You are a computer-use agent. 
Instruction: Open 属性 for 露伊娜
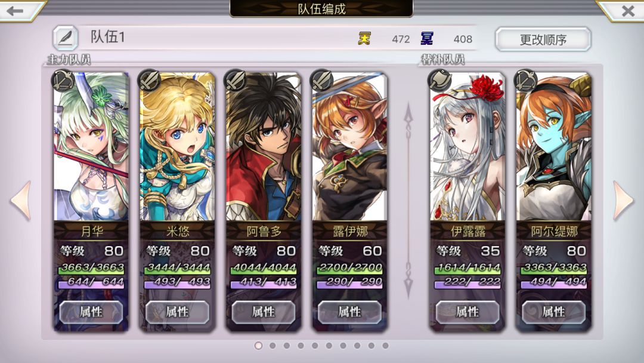349,312
